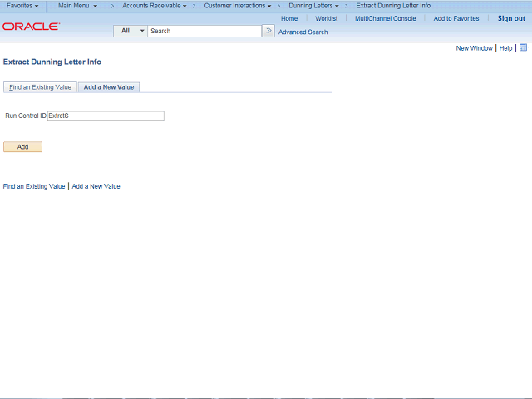The width and height of the screenshot is (532, 399).
Task: Open the Help link
Action: pyautogui.click(x=505, y=48)
